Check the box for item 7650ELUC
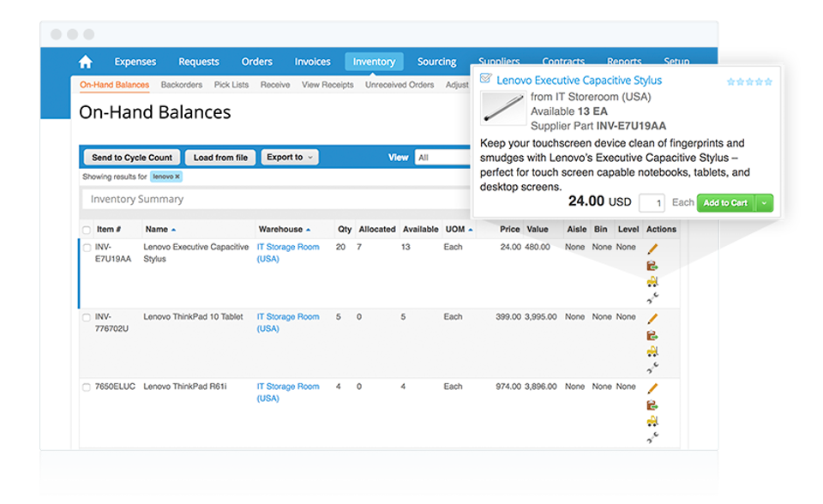Screen dimensions: 823x504 86,387
